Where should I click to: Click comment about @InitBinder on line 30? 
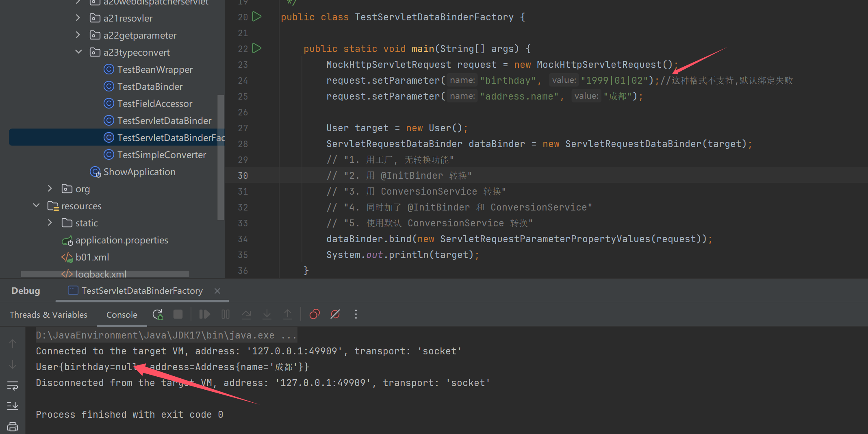click(399, 176)
